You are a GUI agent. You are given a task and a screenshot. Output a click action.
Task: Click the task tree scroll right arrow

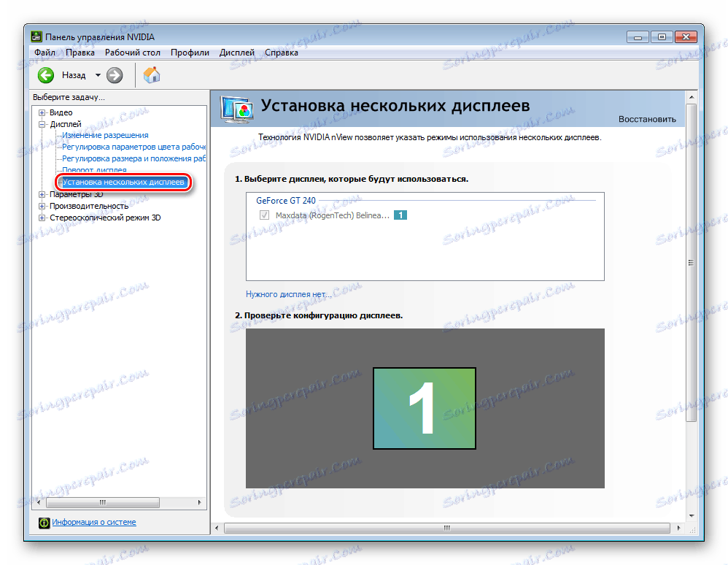pos(200,502)
